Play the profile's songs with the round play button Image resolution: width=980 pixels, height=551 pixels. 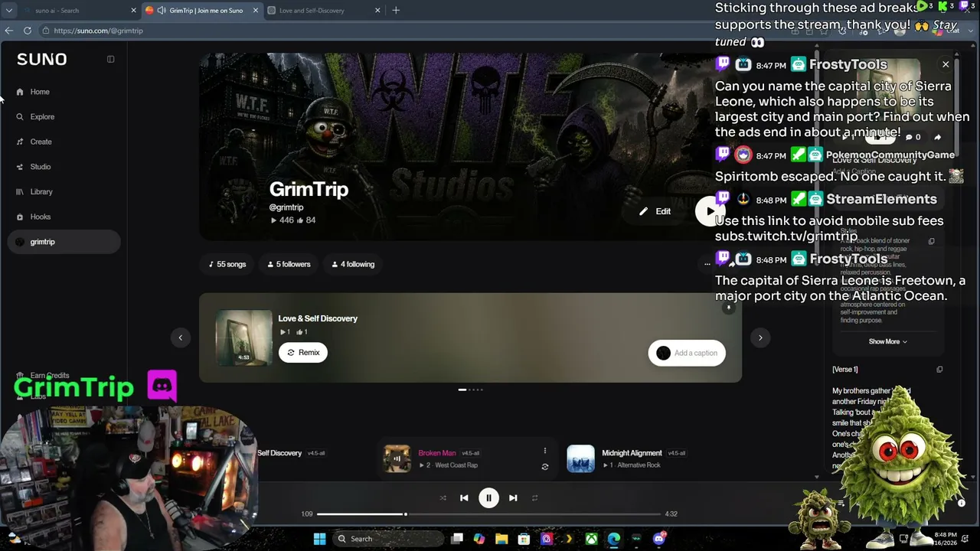[709, 211]
